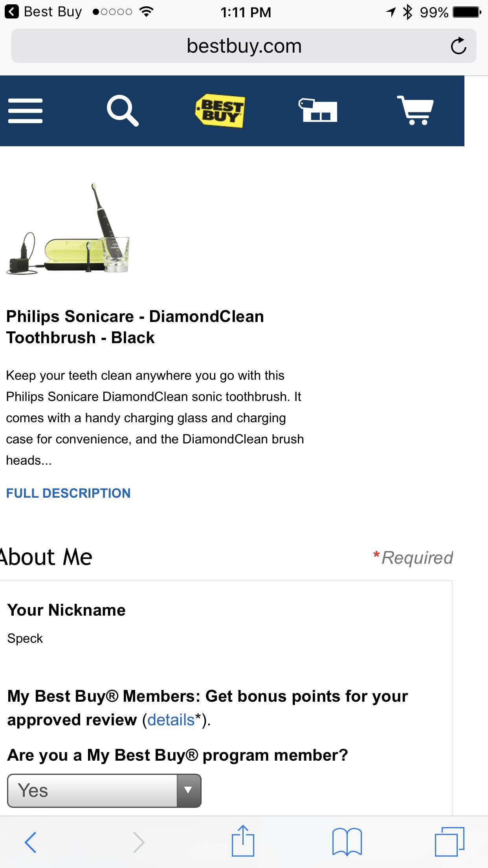Tap the search magnifier icon
Image resolution: width=488 pixels, height=868 pixels.
(x=123, y=111)
